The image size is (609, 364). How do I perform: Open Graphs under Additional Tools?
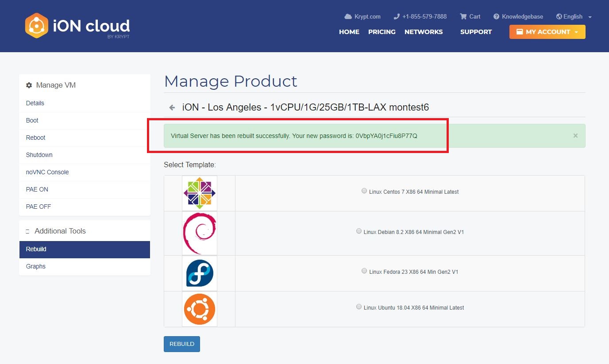click(x=85, y=266)
